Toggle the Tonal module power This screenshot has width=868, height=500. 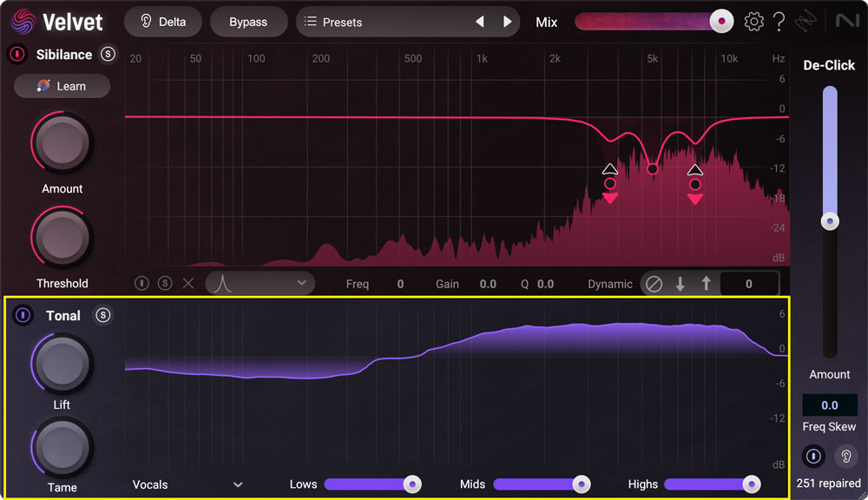[23, 315]
